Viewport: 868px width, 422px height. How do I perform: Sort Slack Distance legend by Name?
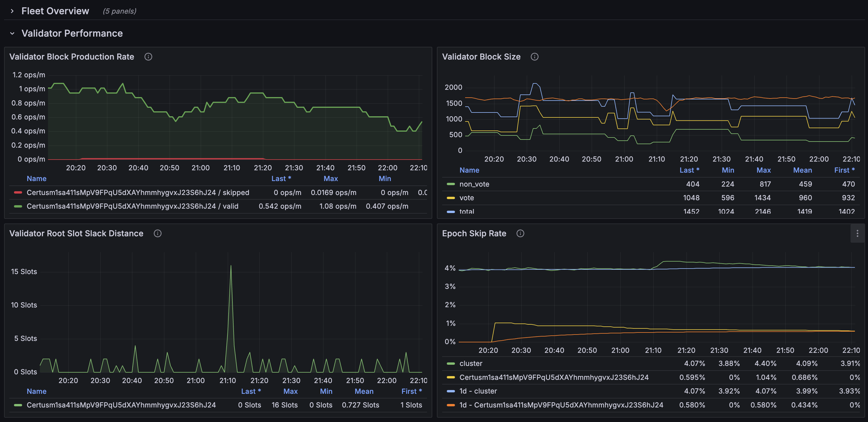point(36,391)
